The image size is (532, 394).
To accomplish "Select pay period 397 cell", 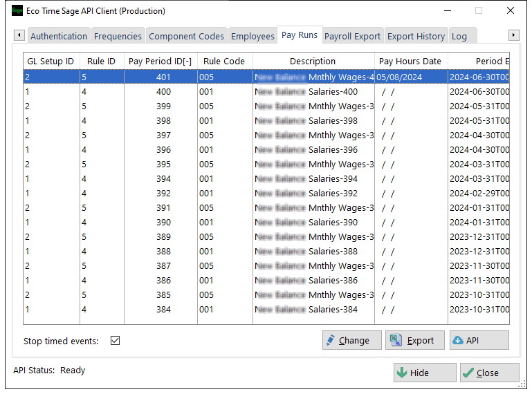I will [x=160, y=135].
